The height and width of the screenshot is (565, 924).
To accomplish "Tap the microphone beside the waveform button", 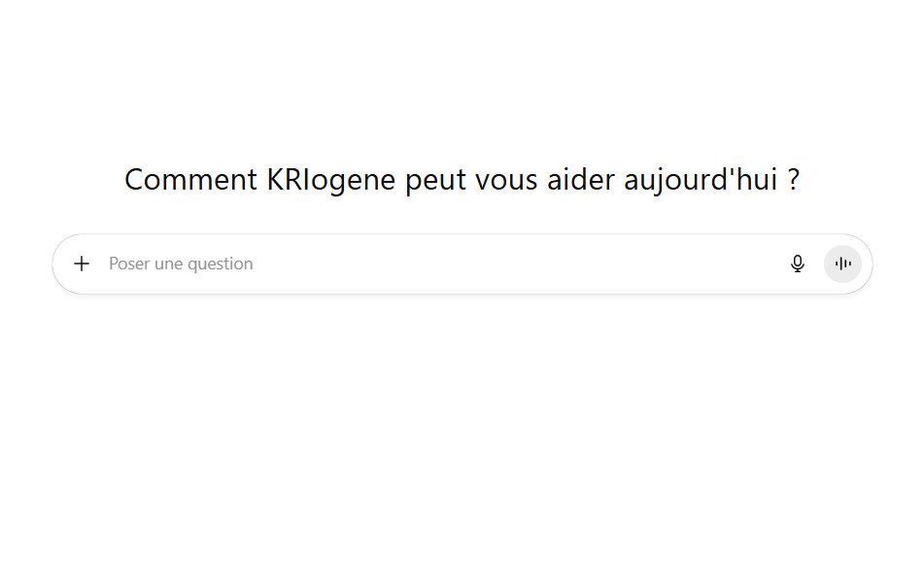I will click(798, 264).
